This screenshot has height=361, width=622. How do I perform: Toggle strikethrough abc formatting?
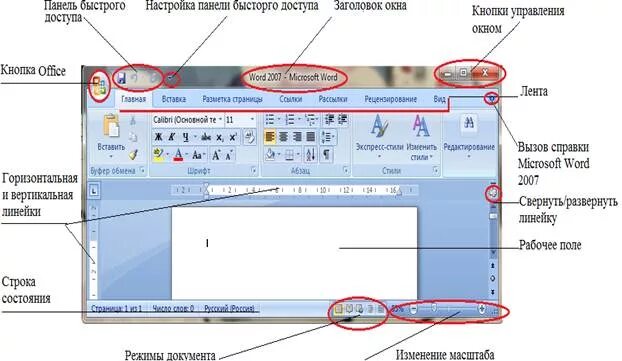click(206, 137)
